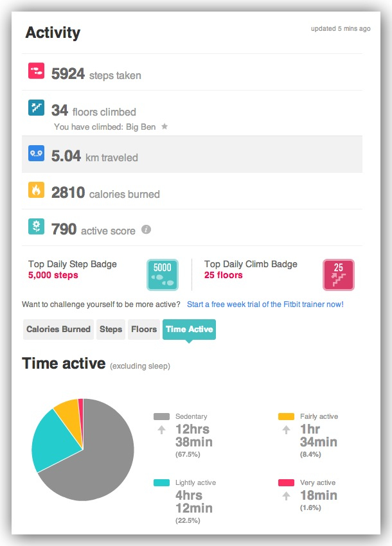Viewport: 392px width, 546px height.
Task: Open the active score info icon
Action: (x=146, y=229)
